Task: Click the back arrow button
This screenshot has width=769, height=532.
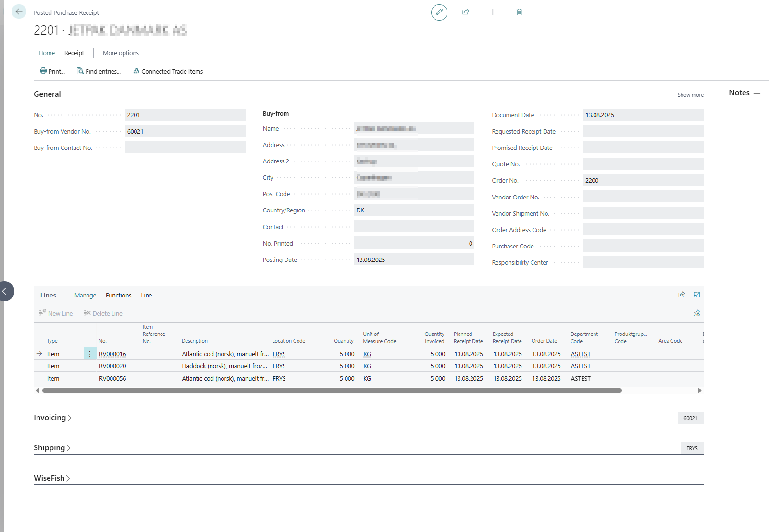Action: [19, 12]
